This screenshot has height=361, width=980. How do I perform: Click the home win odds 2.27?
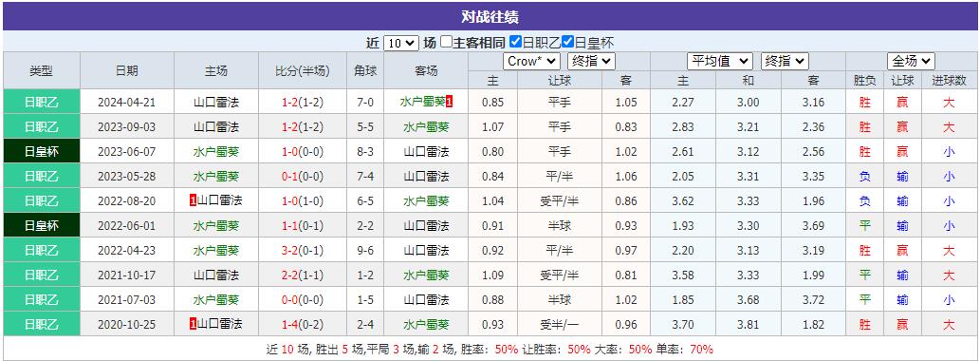pyautogui.click(x=683, y=102)
